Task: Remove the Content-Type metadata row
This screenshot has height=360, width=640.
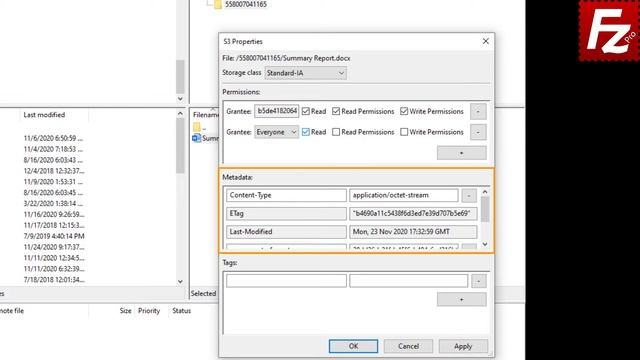Action: pyautogui.click(x=469, y=196)
